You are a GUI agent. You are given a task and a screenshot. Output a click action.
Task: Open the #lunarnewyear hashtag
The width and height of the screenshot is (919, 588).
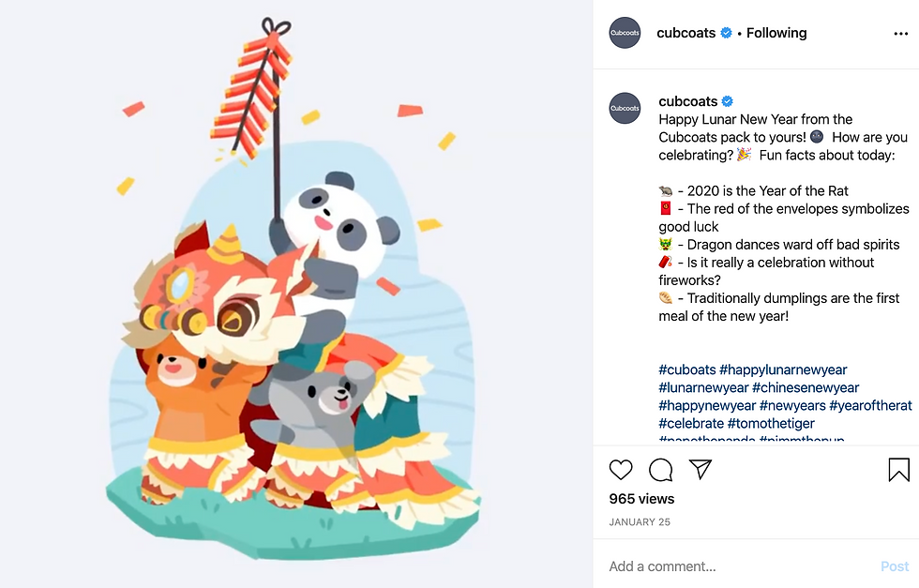703,387
